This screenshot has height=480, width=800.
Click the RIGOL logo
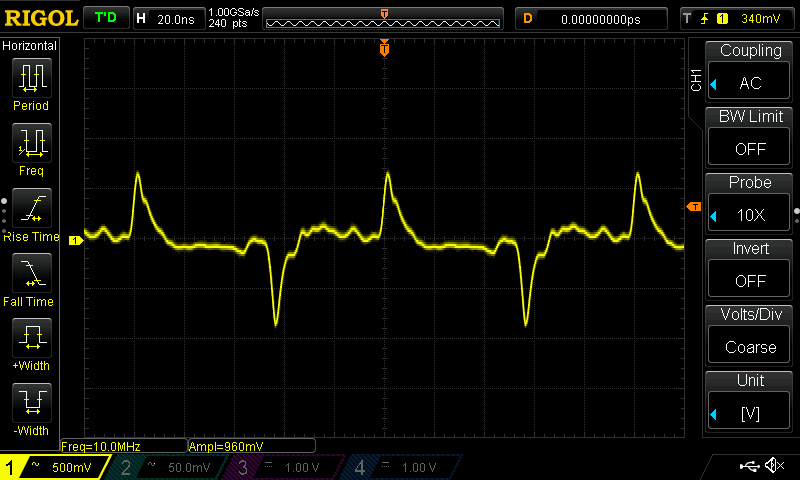(x=41, y=19)
